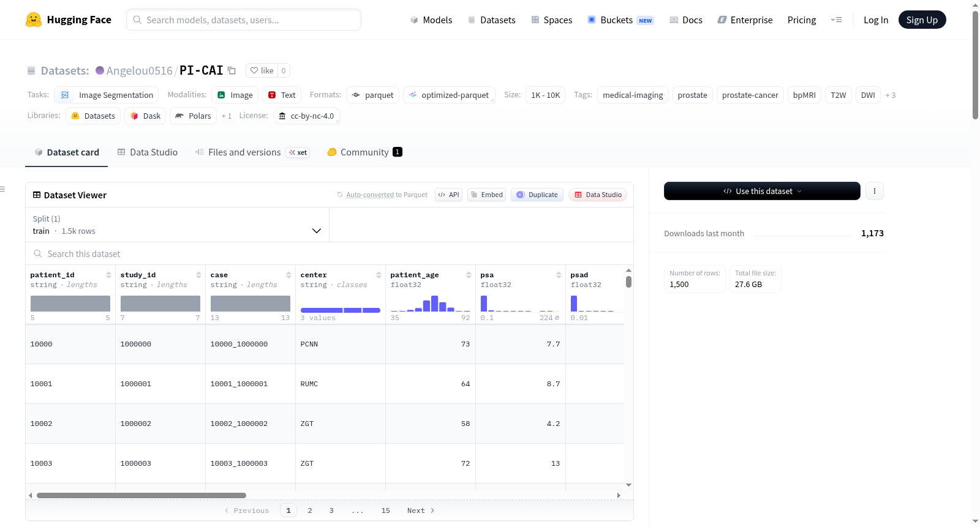This screenshot has height=527, width=980.
Task: Select the parquet format tag
Action: (373, 95)
